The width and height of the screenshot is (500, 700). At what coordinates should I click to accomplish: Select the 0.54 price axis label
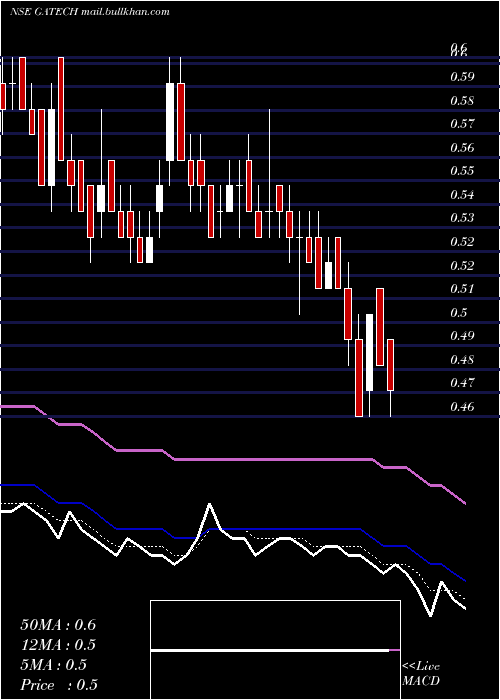(462, 195)
